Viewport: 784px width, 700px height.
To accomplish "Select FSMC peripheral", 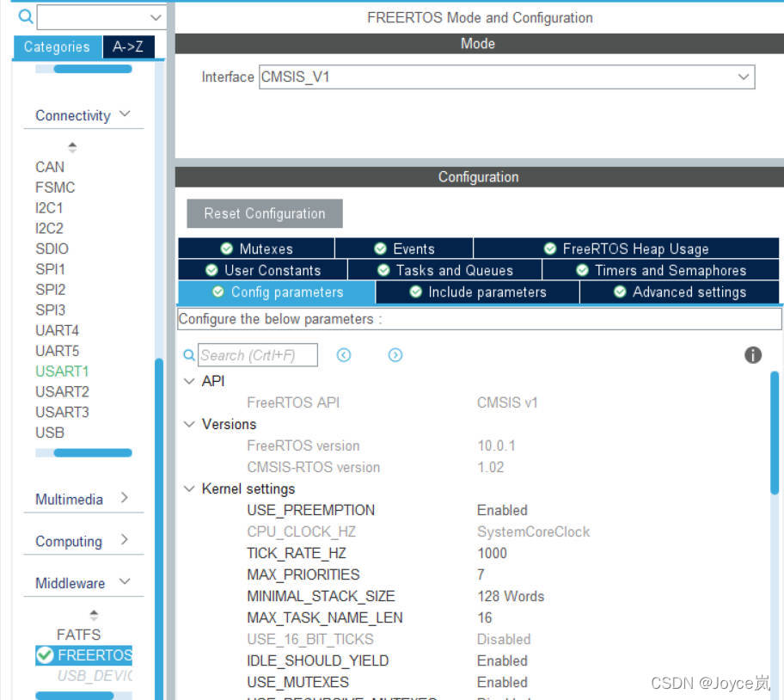I will 55,187.
